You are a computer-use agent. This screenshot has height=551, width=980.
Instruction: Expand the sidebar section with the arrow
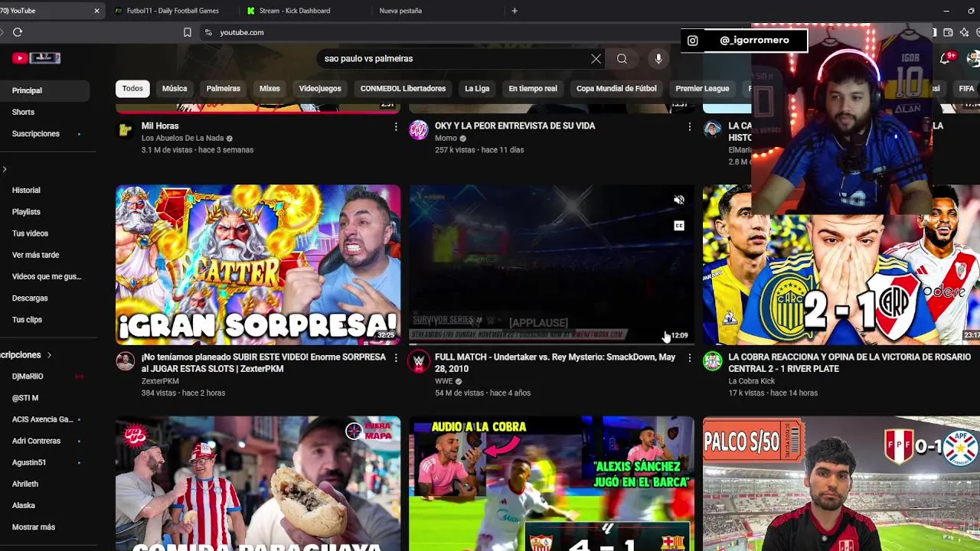pos(5,169)
